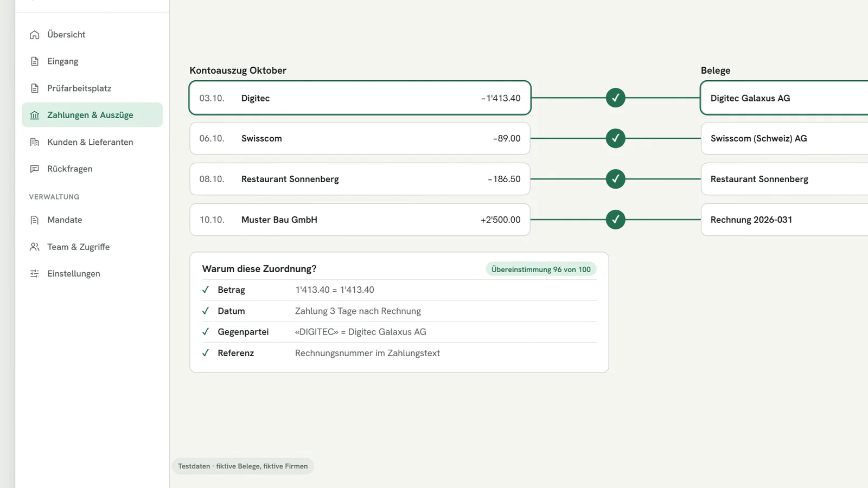Image resolution: width=868 pixels, height=488 pixels.
Task: Click the Rückfragen chat bubble icon
Action: click(x=35, y=169)
